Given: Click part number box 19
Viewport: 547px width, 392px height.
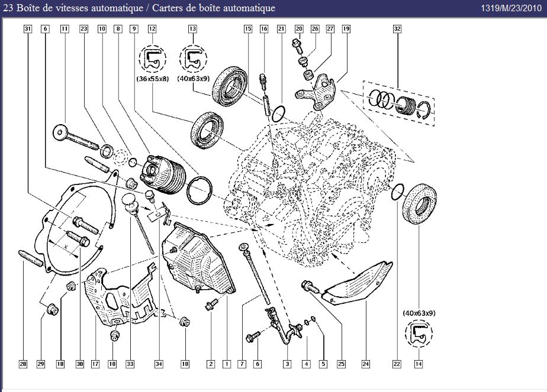Looking at the screenshot, I should tap(346, 29).
